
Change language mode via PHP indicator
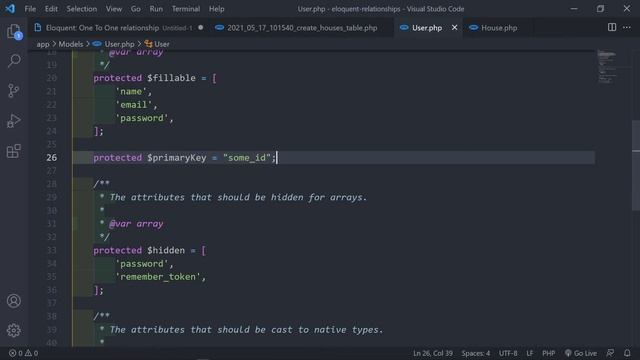(x=549, y=353)
